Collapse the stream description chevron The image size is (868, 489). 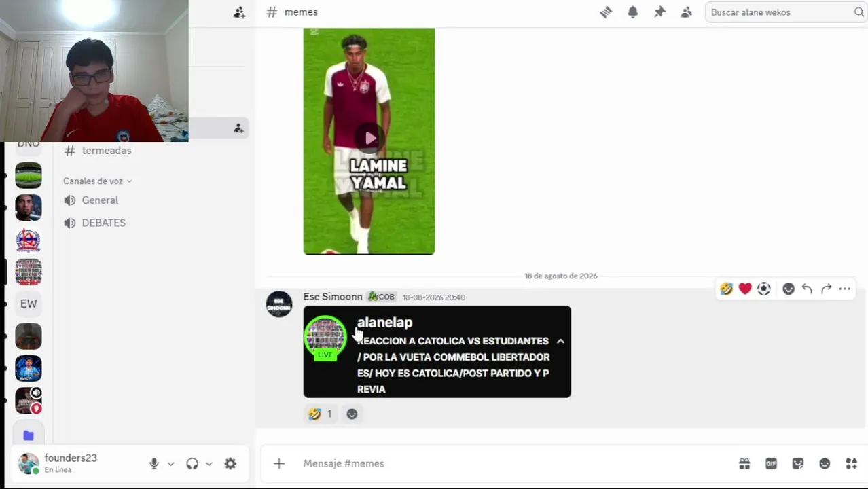point(560,341)
